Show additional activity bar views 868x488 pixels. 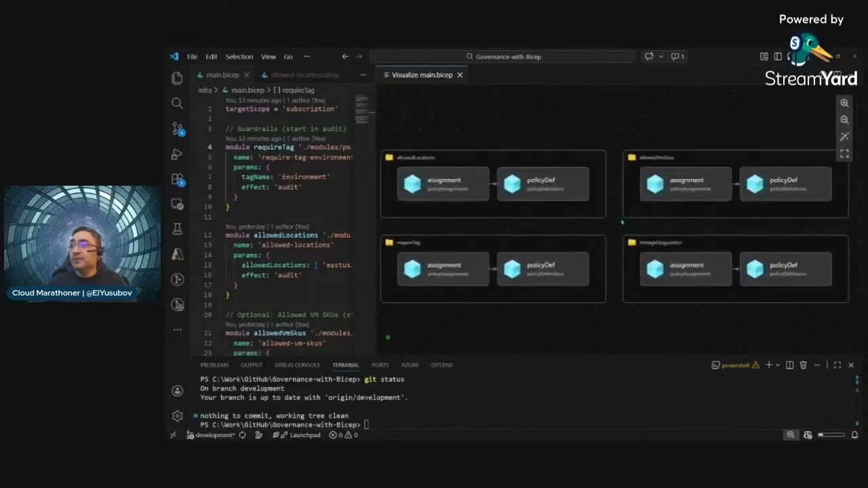pos(177,329)
